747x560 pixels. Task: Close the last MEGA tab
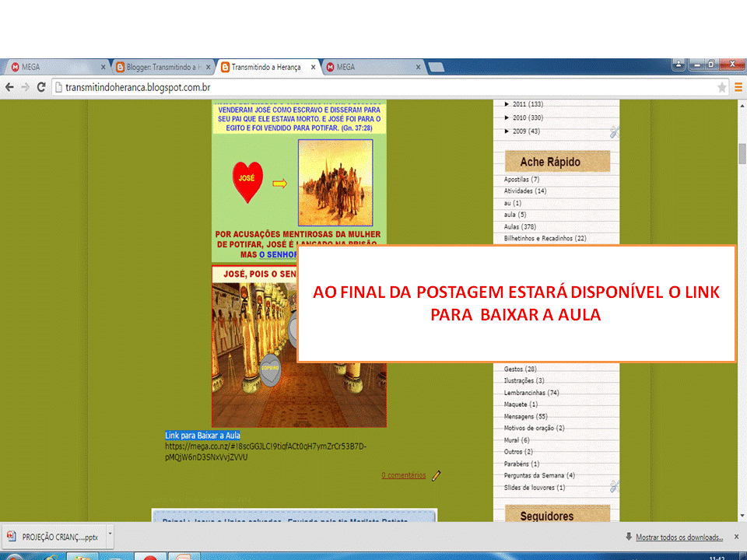tap(418, 67)
